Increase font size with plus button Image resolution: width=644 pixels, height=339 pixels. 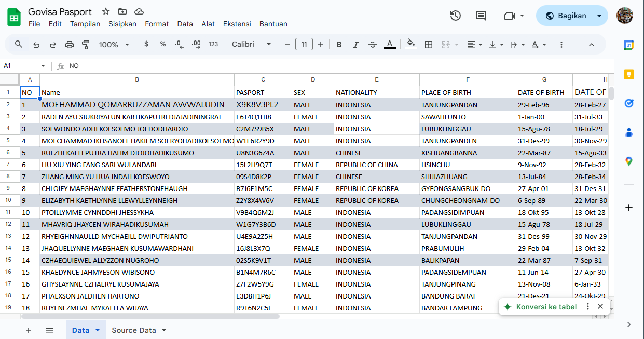click(321, 45)
